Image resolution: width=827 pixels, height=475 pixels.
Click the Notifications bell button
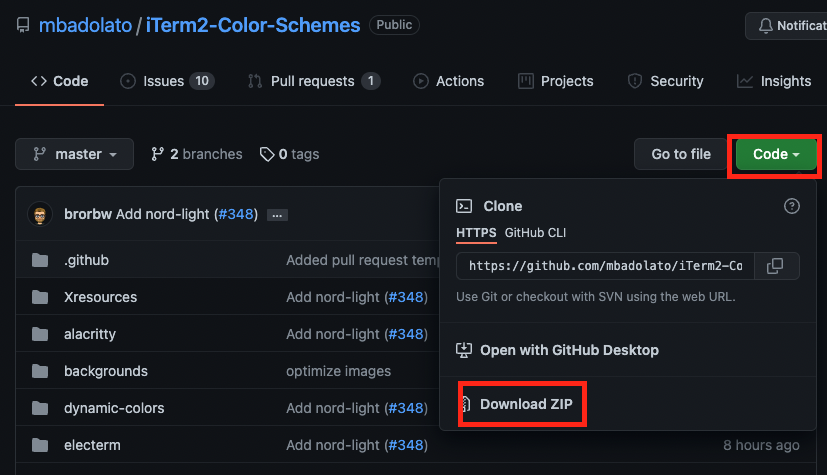[787, 25]
